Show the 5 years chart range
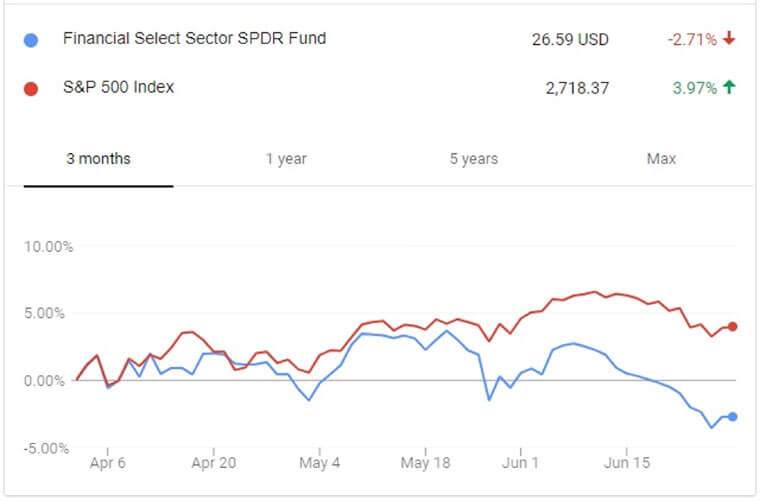This screenshot has width=760, height=504. click(x=474, y=159)
